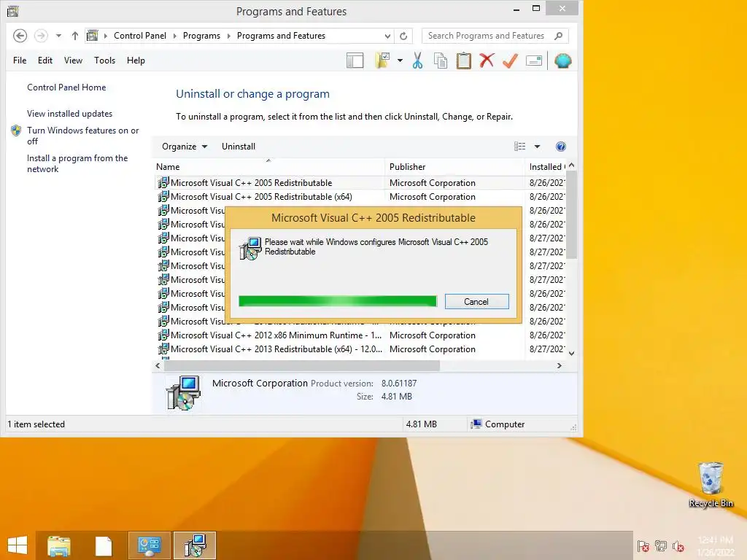Select Visual C++ 2012 x86 Minimum Runtime row

(360, 335)
